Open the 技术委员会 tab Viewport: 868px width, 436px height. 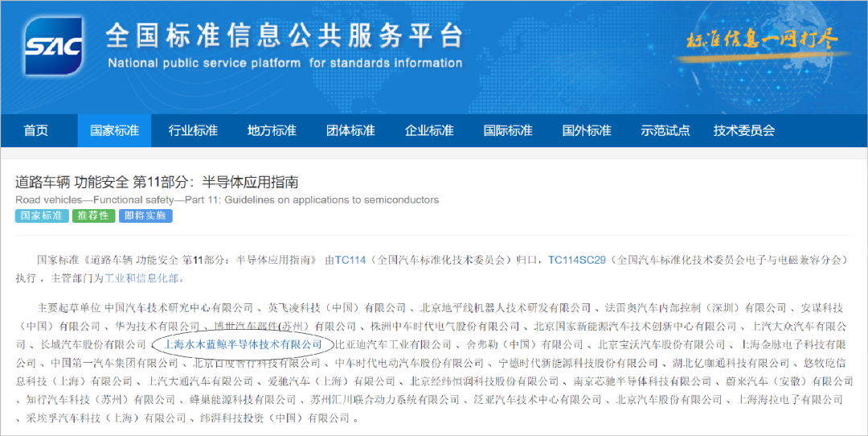pyautogui.click(x=744, y=131)
